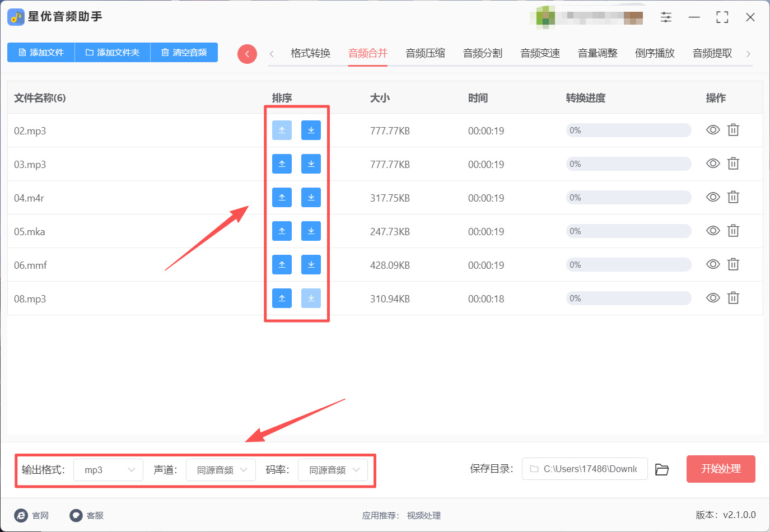The image size is (770, 532).
Task: Move 02.mp3 down in the order
Action: point(311,130)
